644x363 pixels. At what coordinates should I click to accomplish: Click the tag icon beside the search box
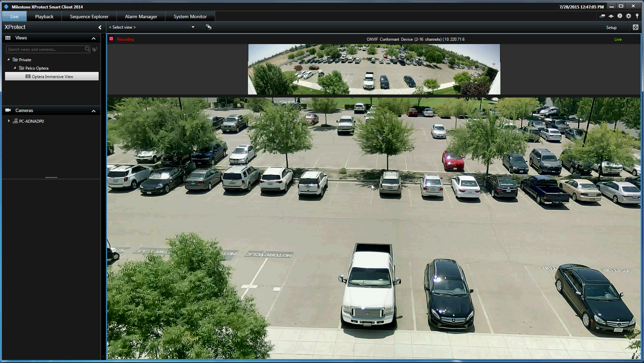pyautogui.click(x=95, y=49)
